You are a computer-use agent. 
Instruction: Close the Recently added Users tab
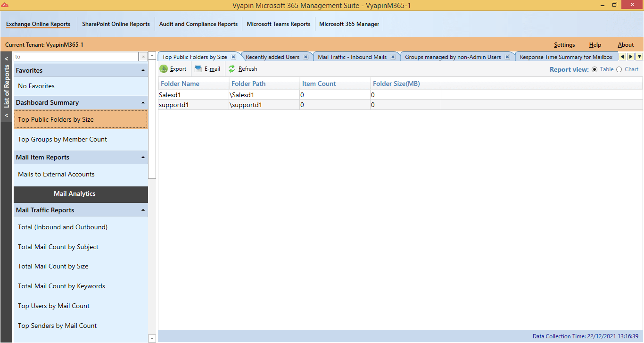[x=305, y=57]
